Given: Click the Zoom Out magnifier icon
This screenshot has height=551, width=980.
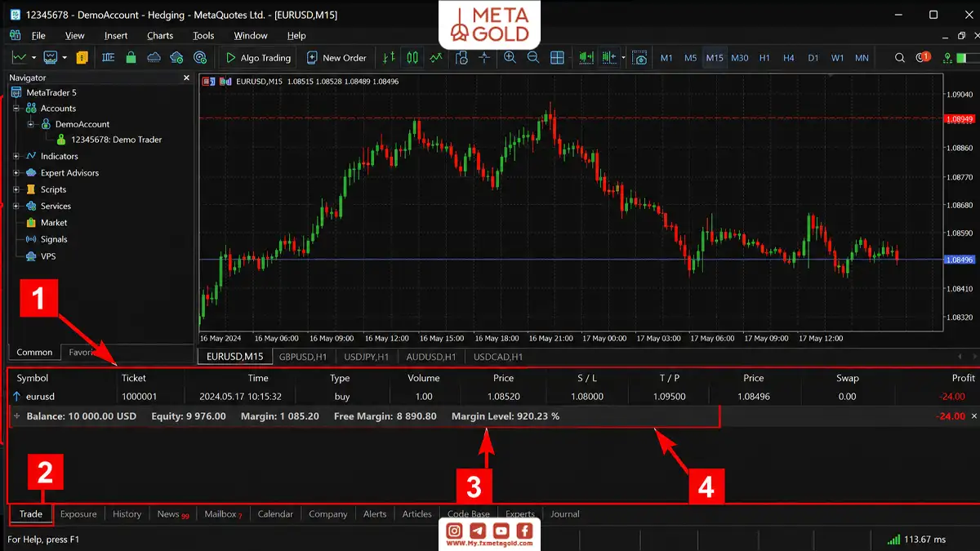Looking at the screenshot, I should 533,58.
